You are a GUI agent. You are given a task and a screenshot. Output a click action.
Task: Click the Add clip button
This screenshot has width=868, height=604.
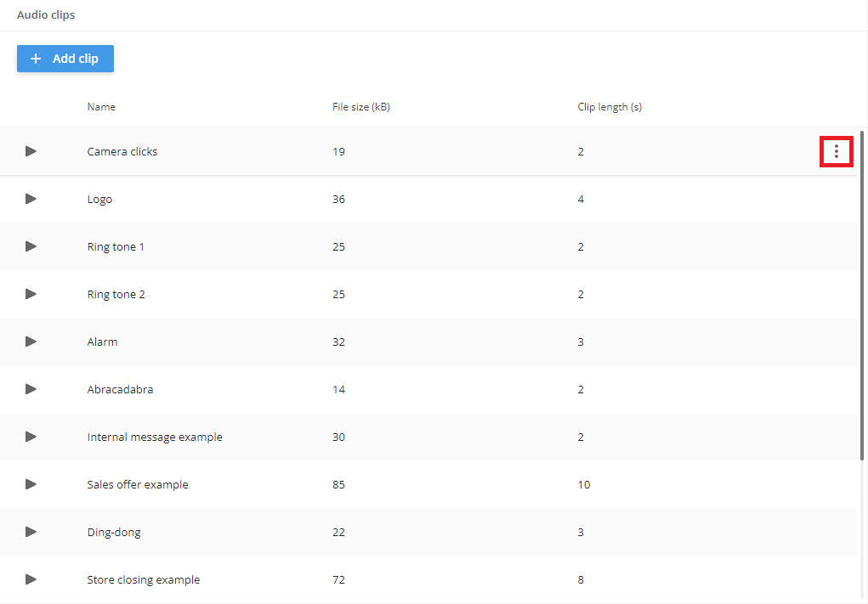coord(65,59)
